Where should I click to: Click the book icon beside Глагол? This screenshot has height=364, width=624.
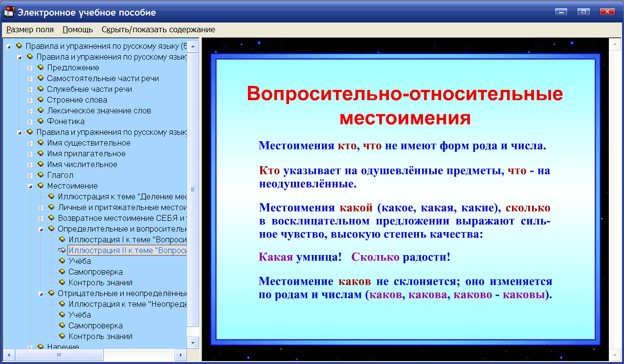click(x=40, y=175)
